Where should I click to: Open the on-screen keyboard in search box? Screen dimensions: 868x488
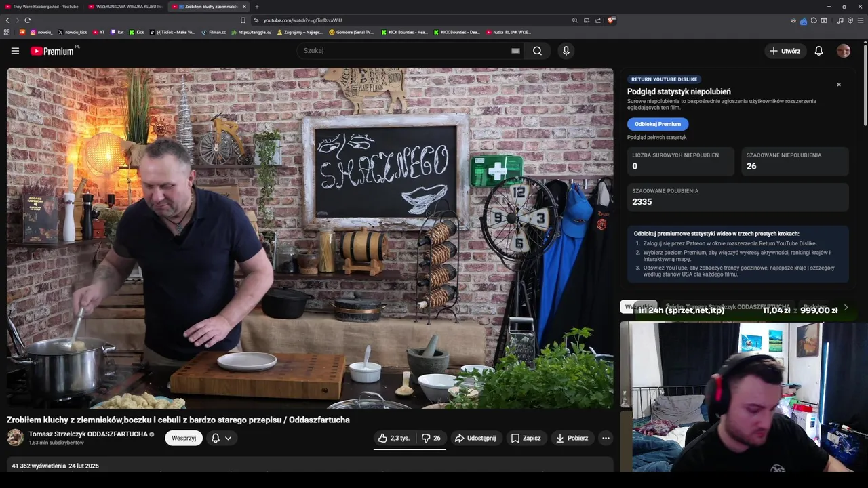[x=515, y=51]
